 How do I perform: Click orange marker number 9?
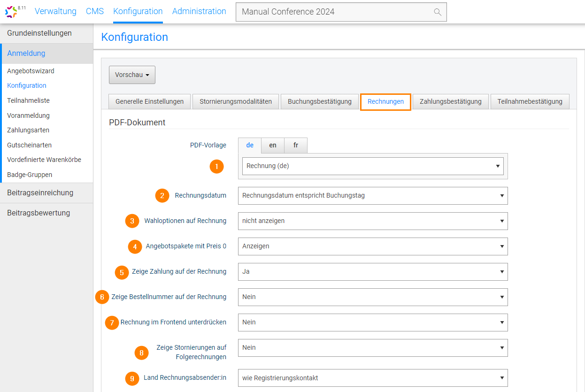(132, 378)
